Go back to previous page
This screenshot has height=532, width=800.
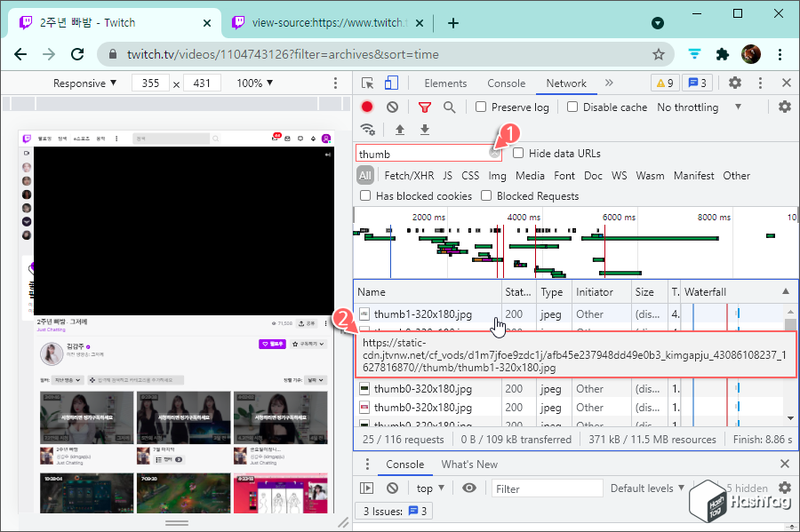click(20, 54)
